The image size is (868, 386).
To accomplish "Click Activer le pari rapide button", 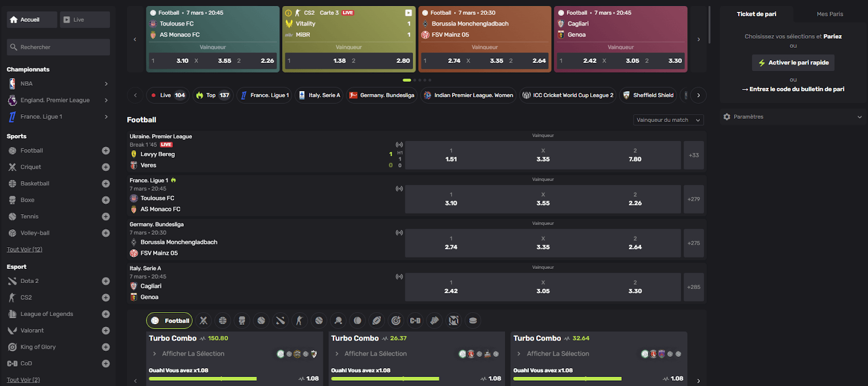I will pos(793,63).
